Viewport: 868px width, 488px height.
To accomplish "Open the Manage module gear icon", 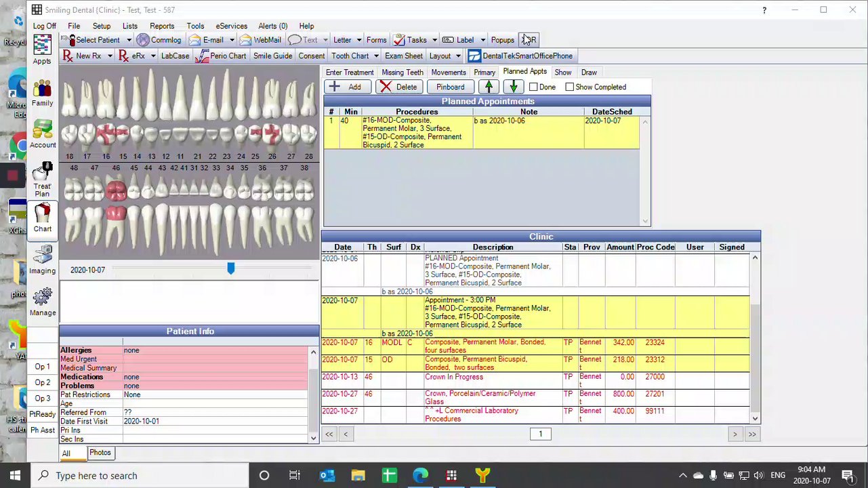I will pos(42,301).
